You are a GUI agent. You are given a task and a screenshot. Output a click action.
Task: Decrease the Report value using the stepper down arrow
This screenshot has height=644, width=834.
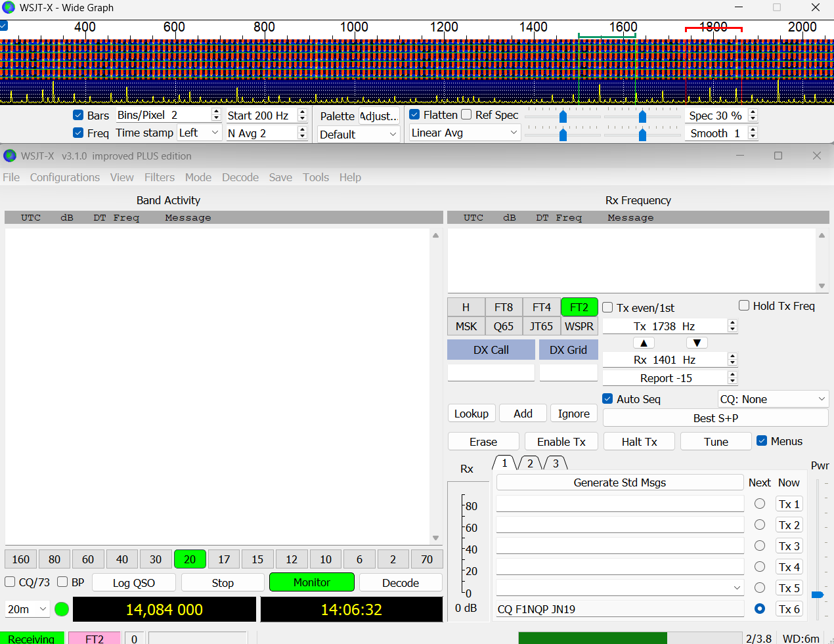pos(733,381)
